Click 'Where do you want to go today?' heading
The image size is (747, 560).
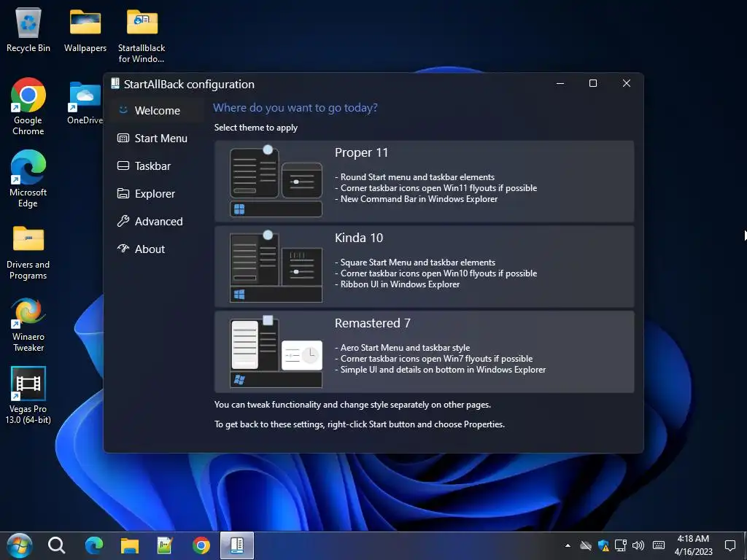pyautogui.click(x=295, y=108)
